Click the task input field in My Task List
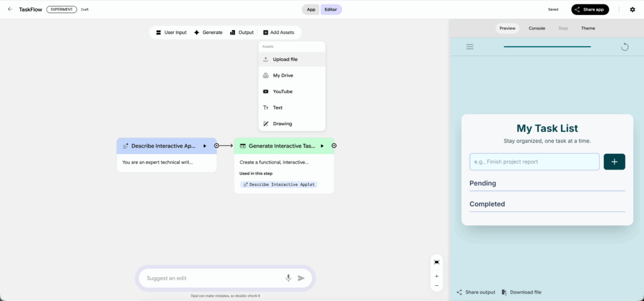This screenshot has height=301, width=644. pyautogui.click(x=534, y=161)
